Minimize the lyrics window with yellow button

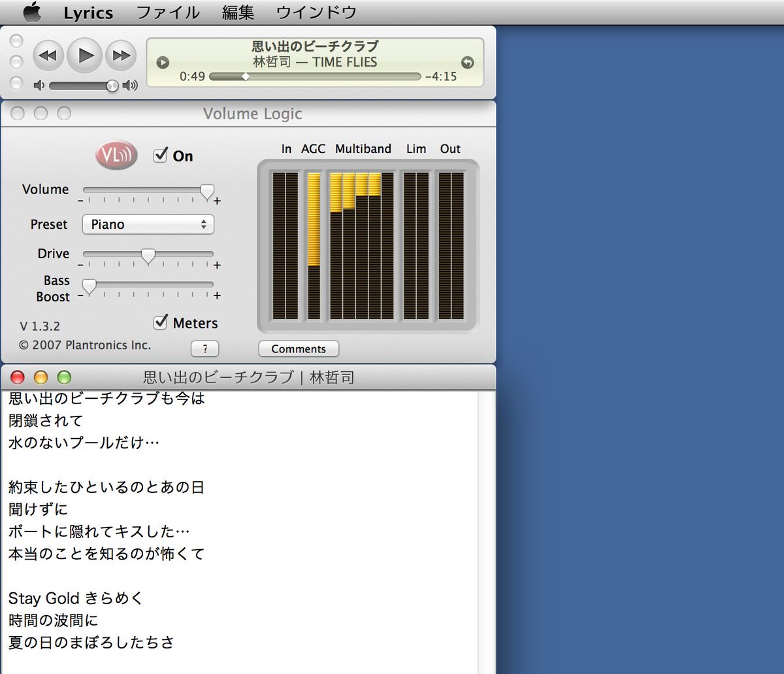pos(41,377)
